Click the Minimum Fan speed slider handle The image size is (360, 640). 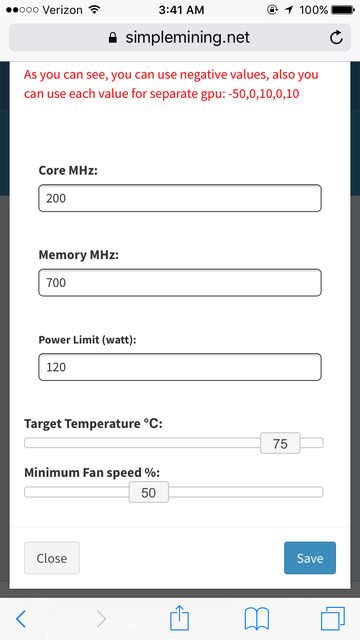click(x=149, y=492)
